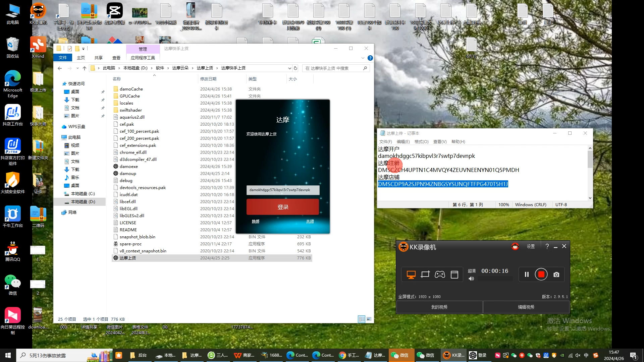Viewport: 644px width, 362px height.
Task: Open 我的视频 in KK recorder
Action: [439, 307]
